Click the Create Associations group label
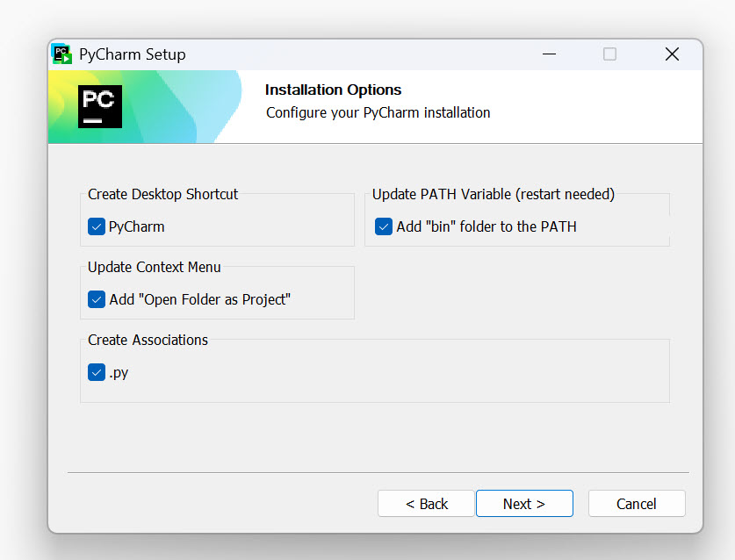Screen dimensions: 735x560 (x=148, y=340)
